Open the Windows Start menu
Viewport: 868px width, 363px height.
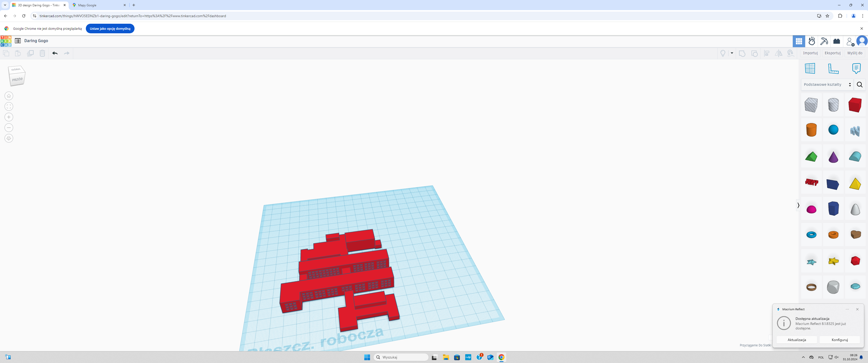tap(367, 357)
